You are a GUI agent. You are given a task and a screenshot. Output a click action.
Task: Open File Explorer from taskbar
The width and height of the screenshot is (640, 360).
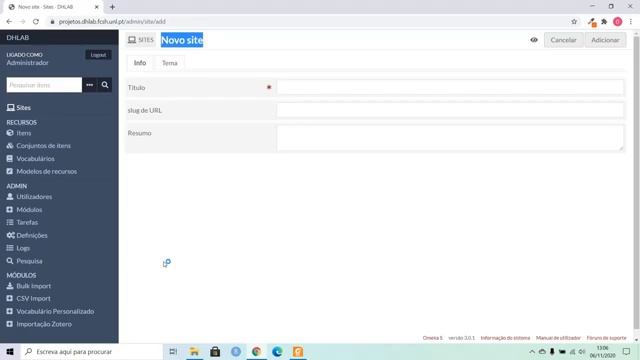(x=194, y=351)
